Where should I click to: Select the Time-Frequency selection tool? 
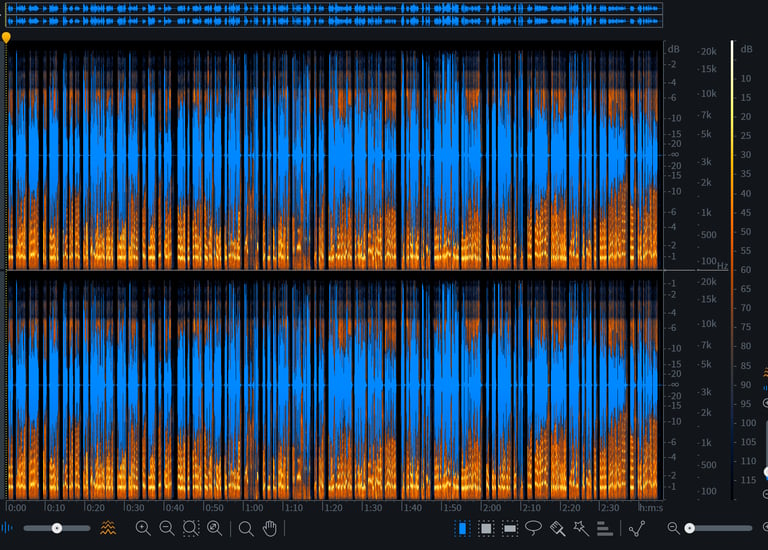tap(486, 528)
